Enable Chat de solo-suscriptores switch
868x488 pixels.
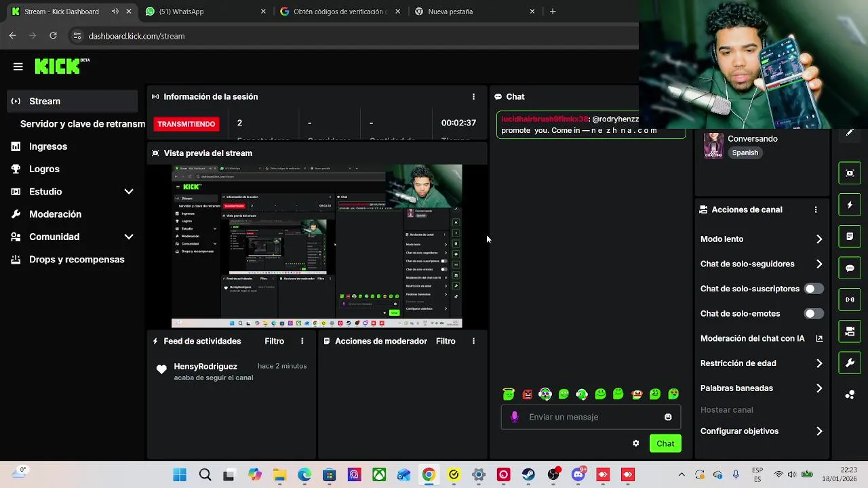click(814, 289)
